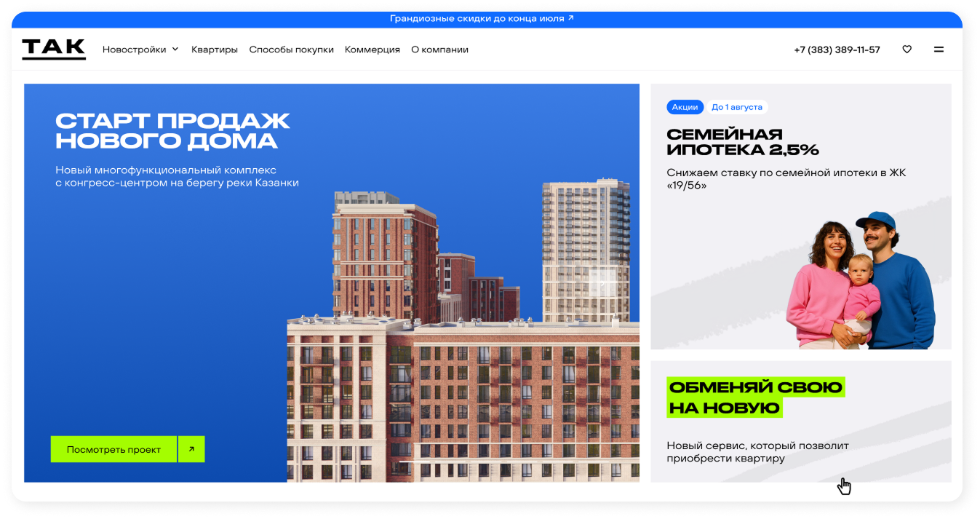
Task: Click the До 1 августа label
Action: (736, 107)
